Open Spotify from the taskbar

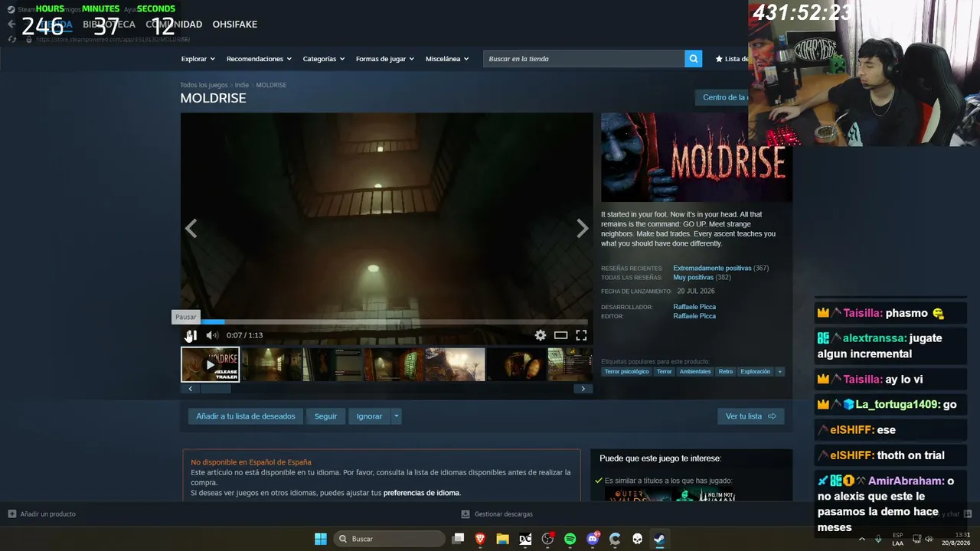click(570, 539)
